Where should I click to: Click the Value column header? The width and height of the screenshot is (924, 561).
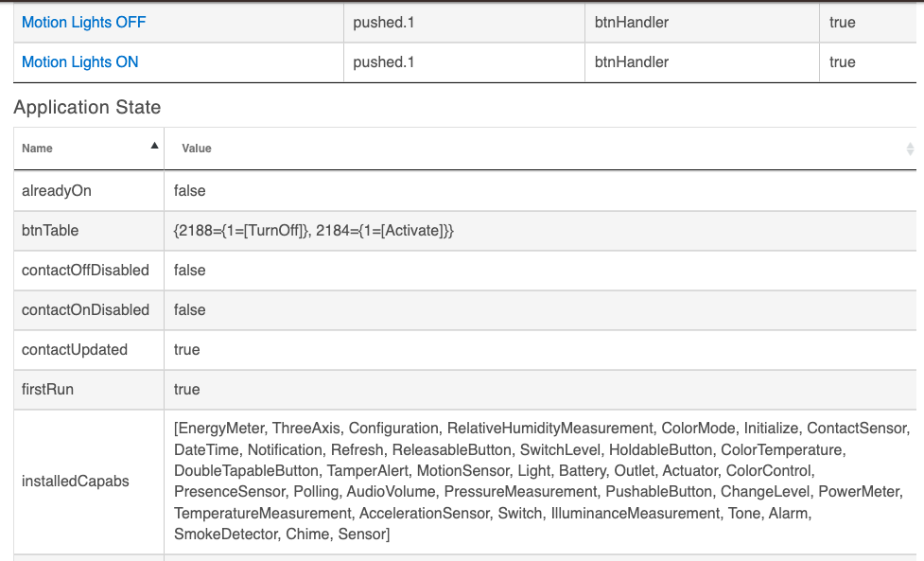click(540, 149)
